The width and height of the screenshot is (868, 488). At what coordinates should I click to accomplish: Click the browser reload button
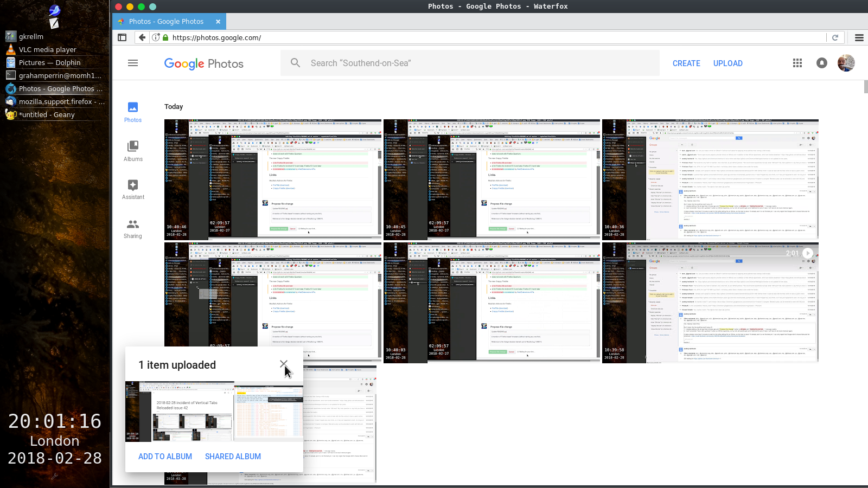point(835,37)
